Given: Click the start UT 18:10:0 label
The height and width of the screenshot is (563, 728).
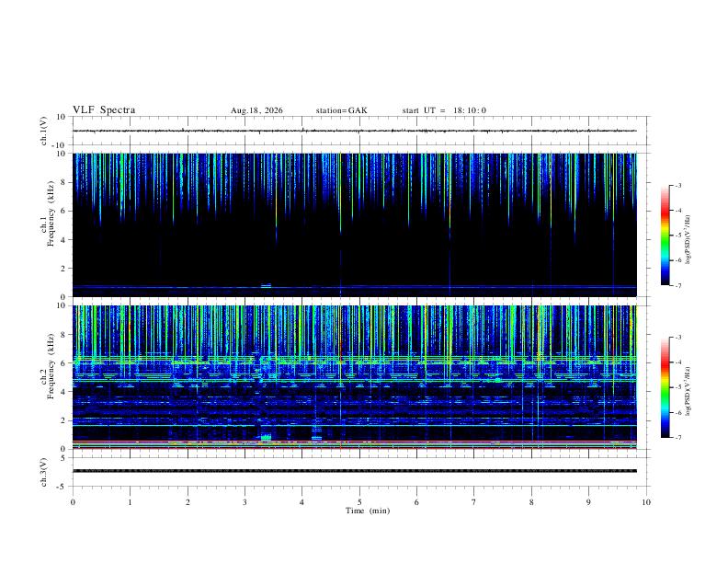Looking at the screenshot, I should point(444,110).
